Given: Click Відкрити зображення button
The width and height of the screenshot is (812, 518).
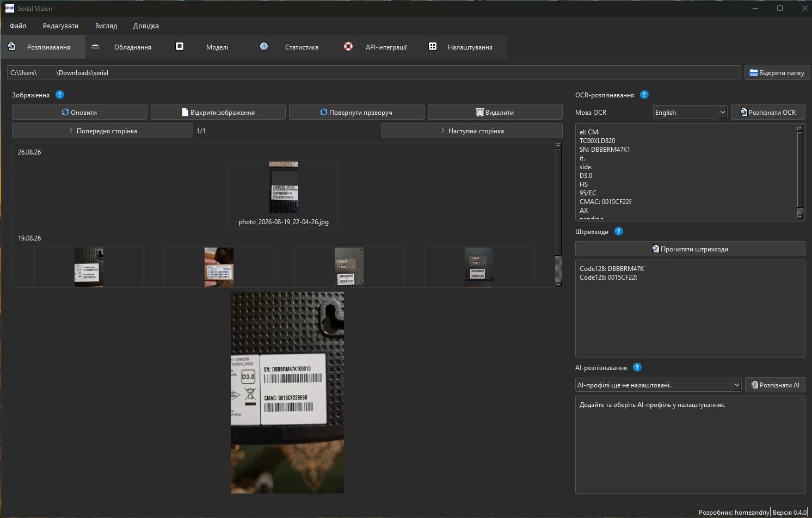Looking at the screenshot, I should click(x=218, y=112).
